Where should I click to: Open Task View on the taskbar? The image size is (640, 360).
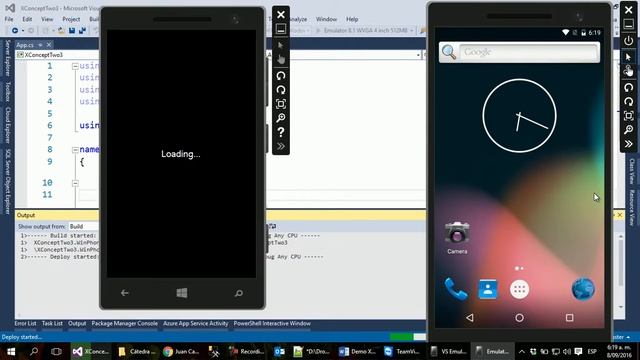click(56, 351)
